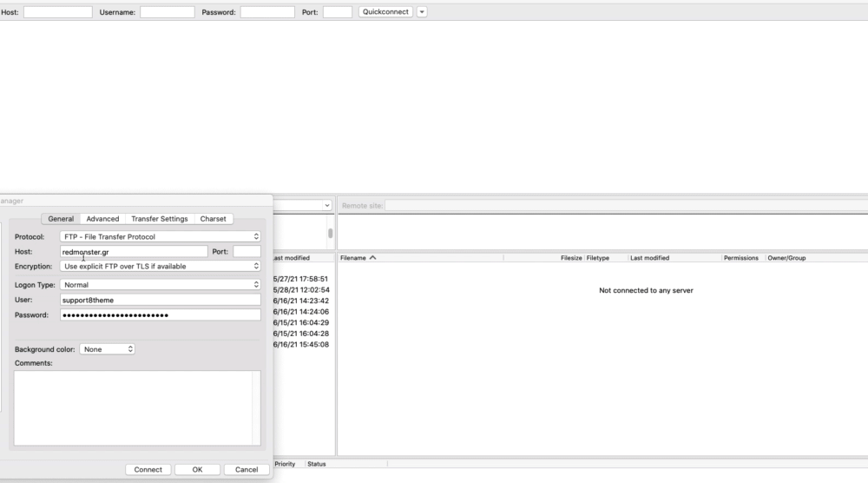
Task: Click the Quickconnect button
Action: (386, 11)
